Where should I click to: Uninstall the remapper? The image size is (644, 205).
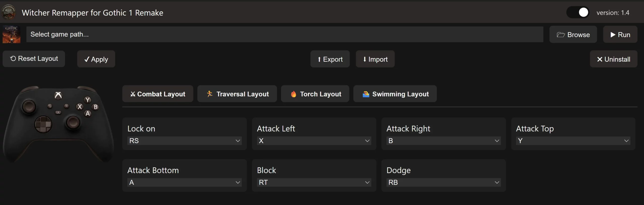click(614, 59)
